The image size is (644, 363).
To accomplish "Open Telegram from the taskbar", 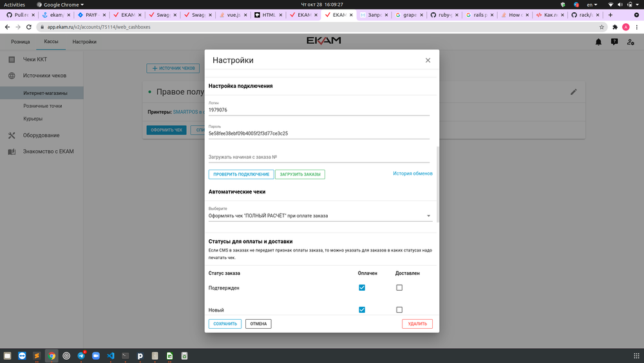I will click(82, 355).
